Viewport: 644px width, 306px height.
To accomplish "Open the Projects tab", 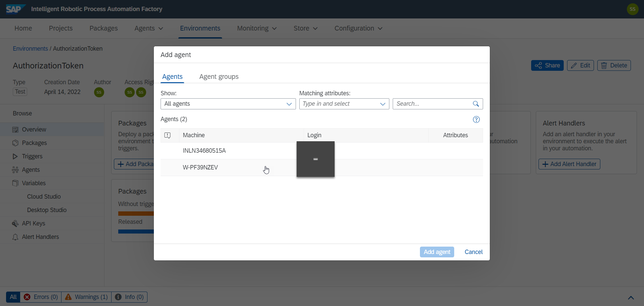I will [x=61, y=29].
